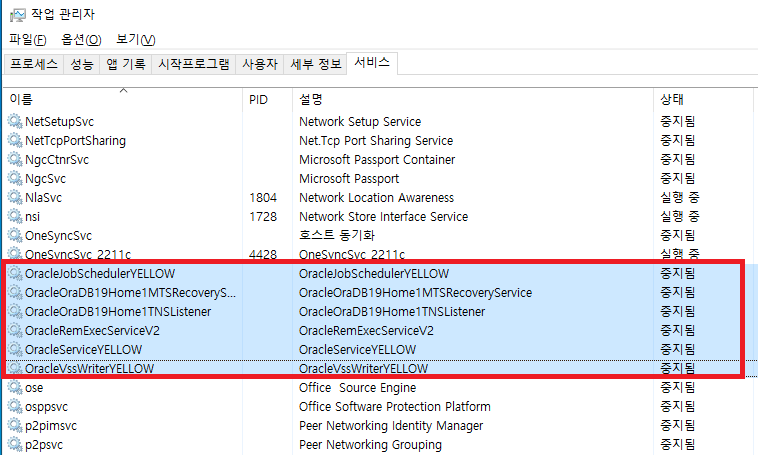This screenshot has height=455, width=758.
Task: Click the Task Manager title bar icon
Action: (x=17, y=15)
